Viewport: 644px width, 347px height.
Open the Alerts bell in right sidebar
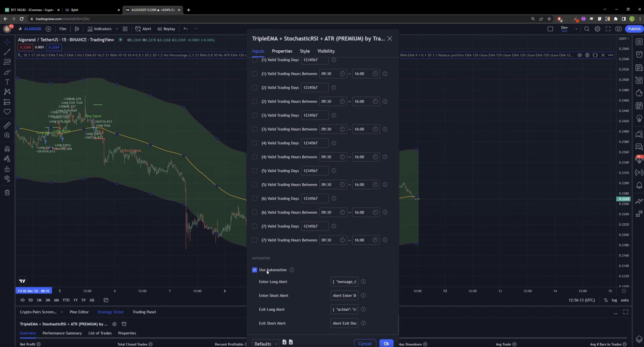tap(639, 185)
